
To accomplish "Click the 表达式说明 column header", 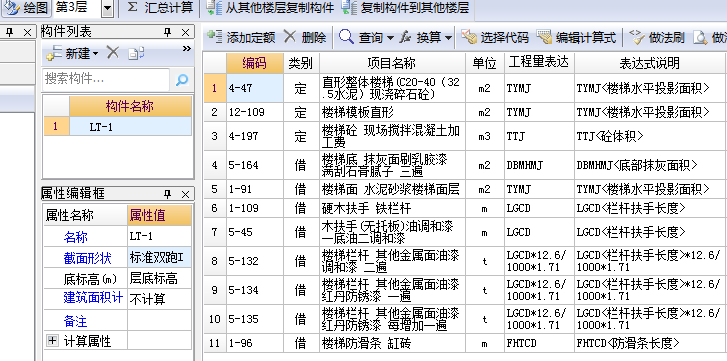I will 650,63.
